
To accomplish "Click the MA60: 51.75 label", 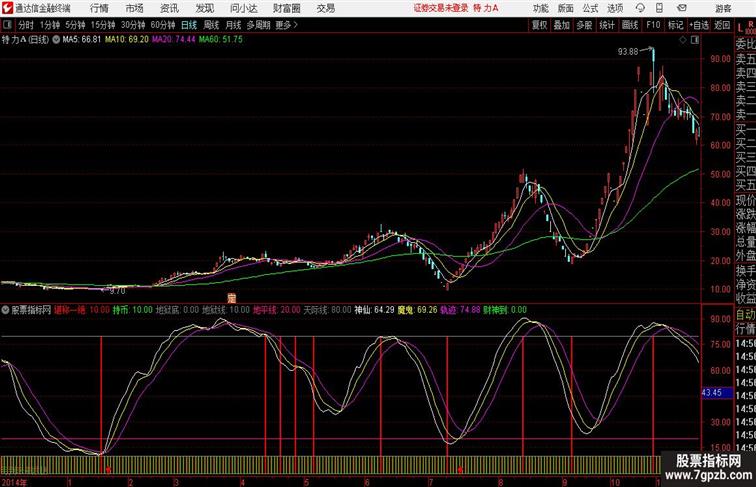I will (x=221, y=40).
